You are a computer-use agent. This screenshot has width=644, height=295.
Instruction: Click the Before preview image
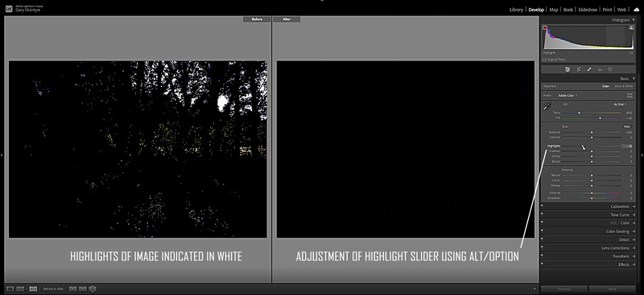pyautogui.click(x=138, y=149)
